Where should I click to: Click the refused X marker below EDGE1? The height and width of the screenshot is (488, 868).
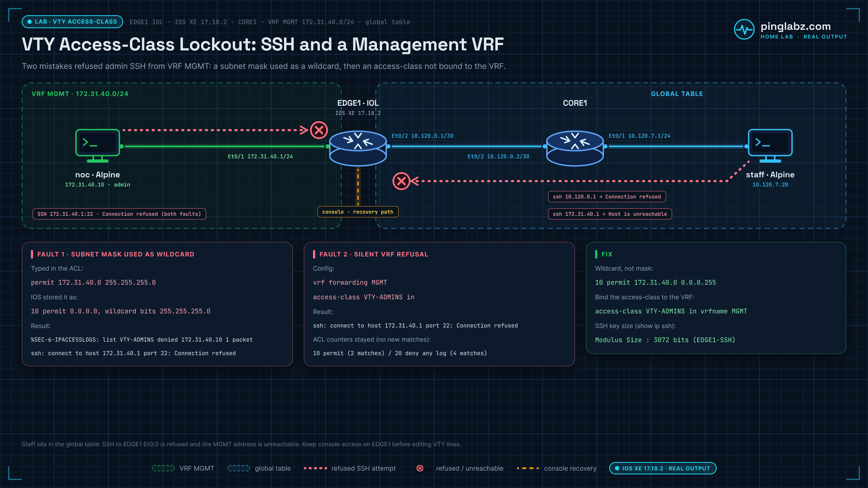pyautogui.click(x=401, y=181)
